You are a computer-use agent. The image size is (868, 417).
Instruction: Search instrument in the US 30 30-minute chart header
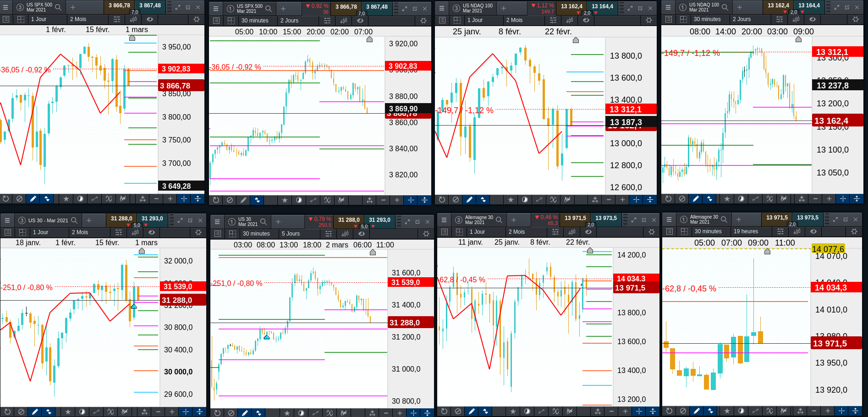point(264,222)
